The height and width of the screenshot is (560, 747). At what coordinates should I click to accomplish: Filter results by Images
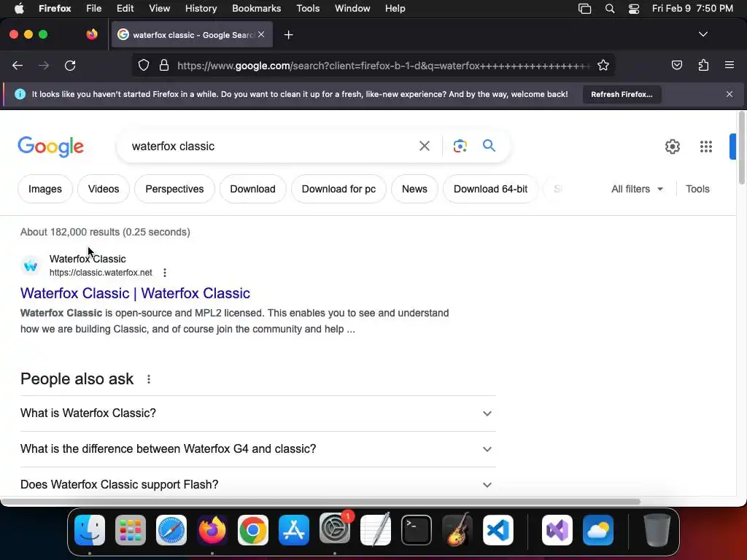click(x=45, y=189)
